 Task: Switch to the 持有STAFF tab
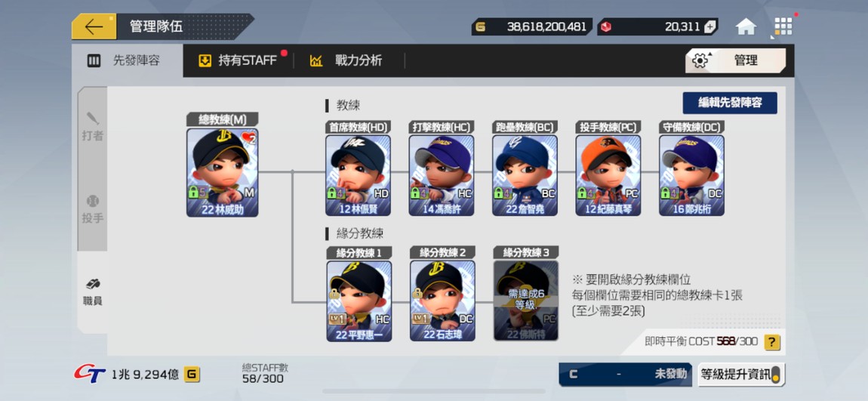click(238, 60)
